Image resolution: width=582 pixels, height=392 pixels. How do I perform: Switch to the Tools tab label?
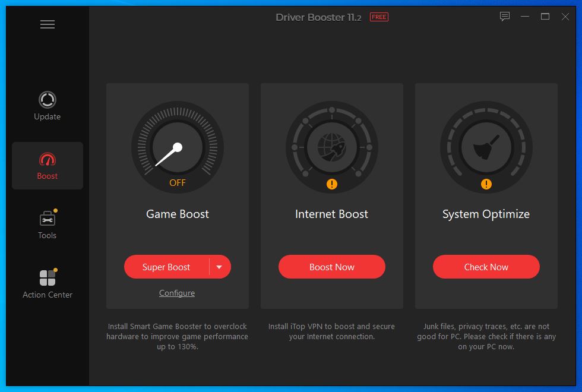47,235
